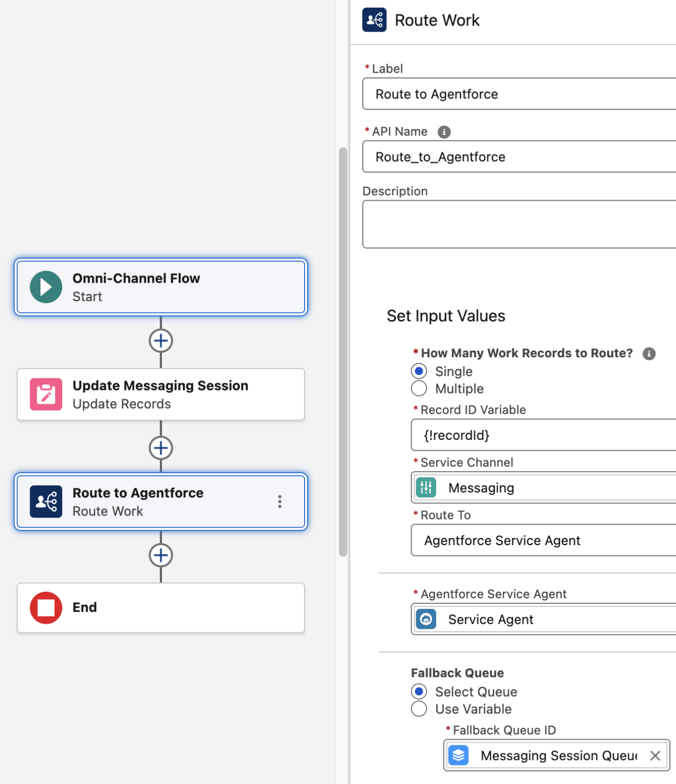Click the Update Records pink clipboard icon
Viewport: 676px width, 784px height.
(x=46, y=394)
